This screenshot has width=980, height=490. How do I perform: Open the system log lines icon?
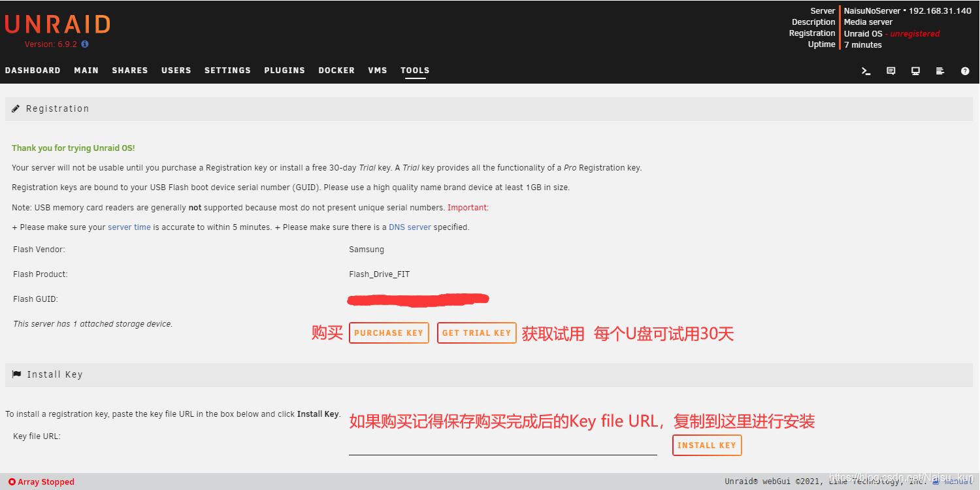(940, 71)
